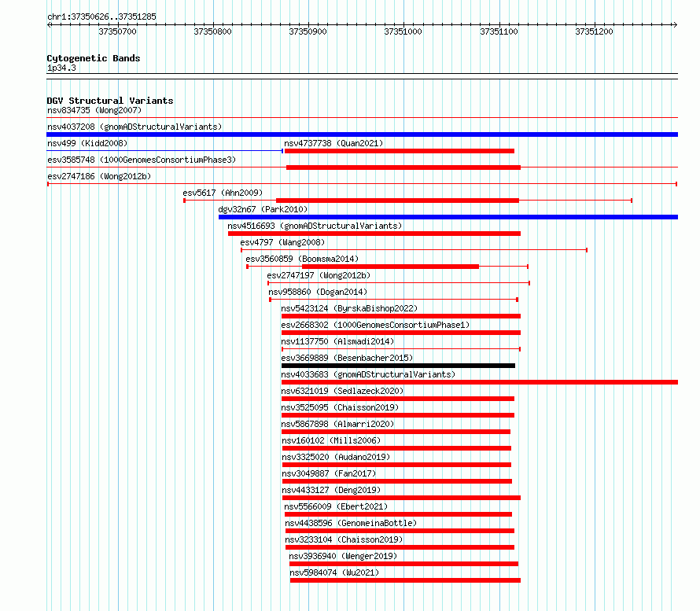Viewport: 700px width, 611px height.
Task: Click the 37351200 ruler position
Action: [x=594, y=31]
